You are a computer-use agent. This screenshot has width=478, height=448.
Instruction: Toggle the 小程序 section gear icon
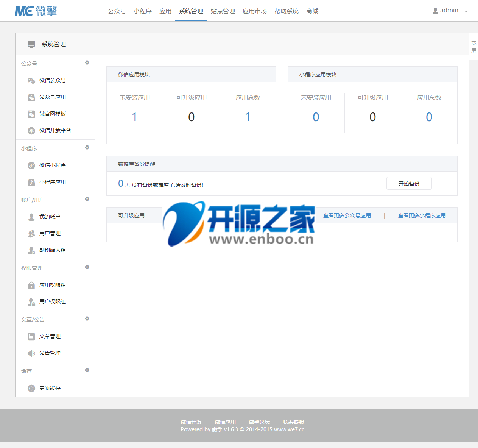tap(87, 147)
